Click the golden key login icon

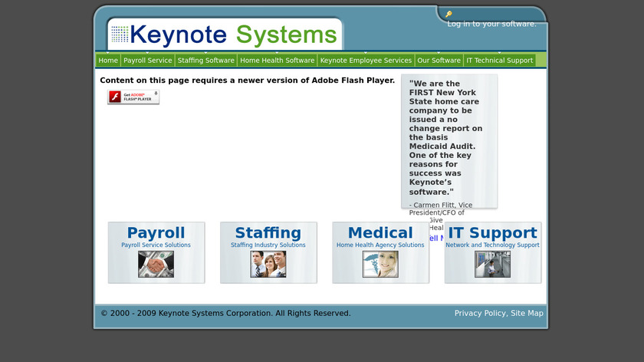tap(449, 15)
